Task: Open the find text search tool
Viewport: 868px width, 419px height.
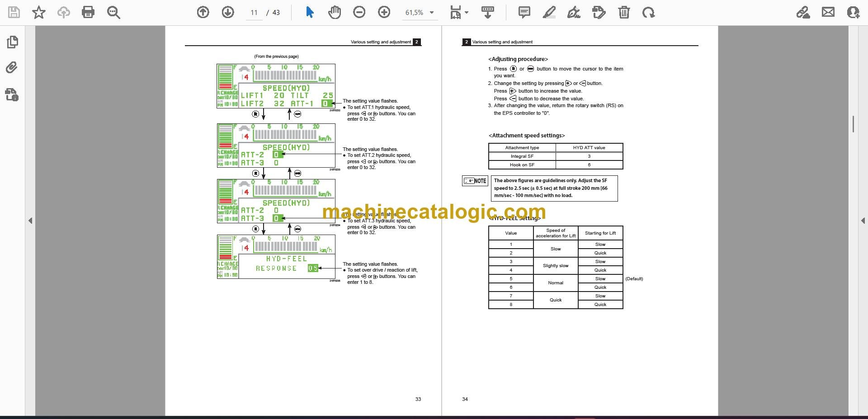Action: tap(113, 12)
